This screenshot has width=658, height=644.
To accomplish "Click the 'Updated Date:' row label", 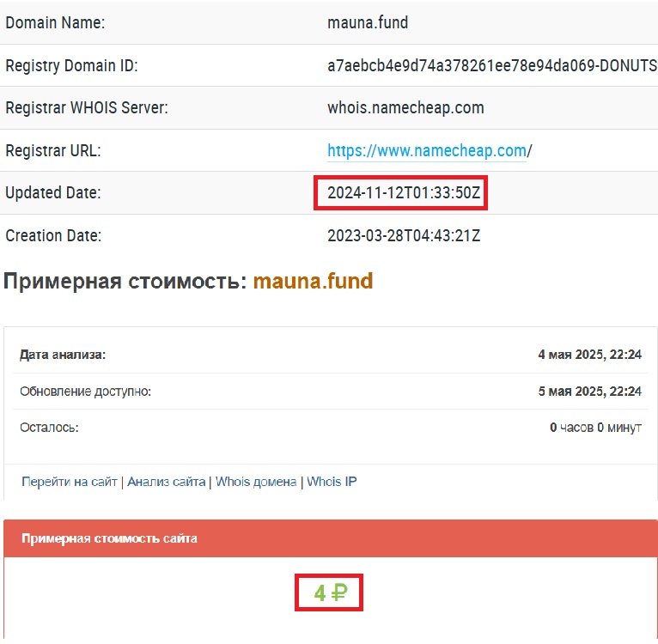I will coord(53,193).
